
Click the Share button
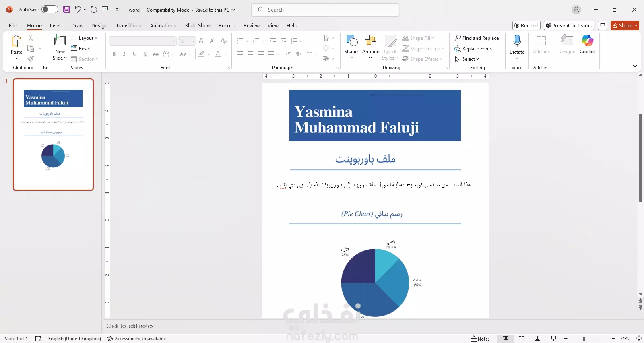click(625, 25)
